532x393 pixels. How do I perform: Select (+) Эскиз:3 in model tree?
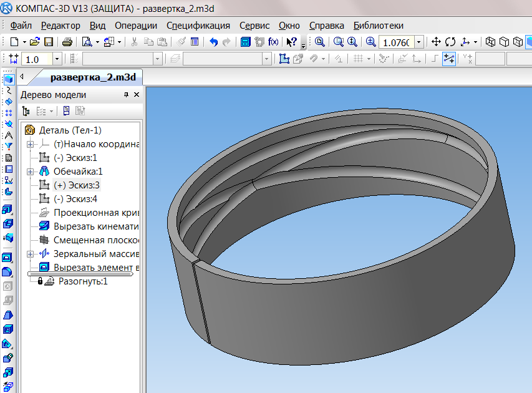(76, 185)
